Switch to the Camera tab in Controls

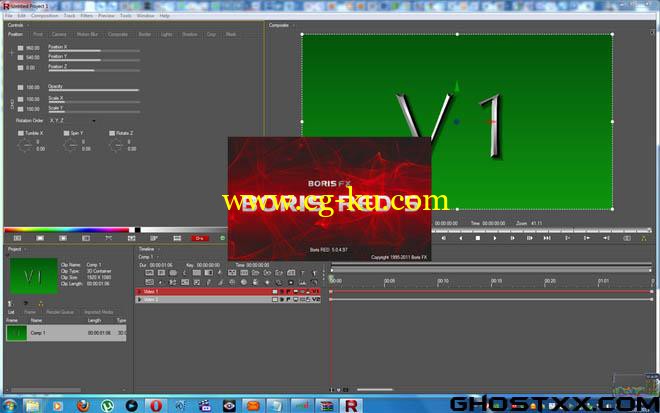point(59,35)
